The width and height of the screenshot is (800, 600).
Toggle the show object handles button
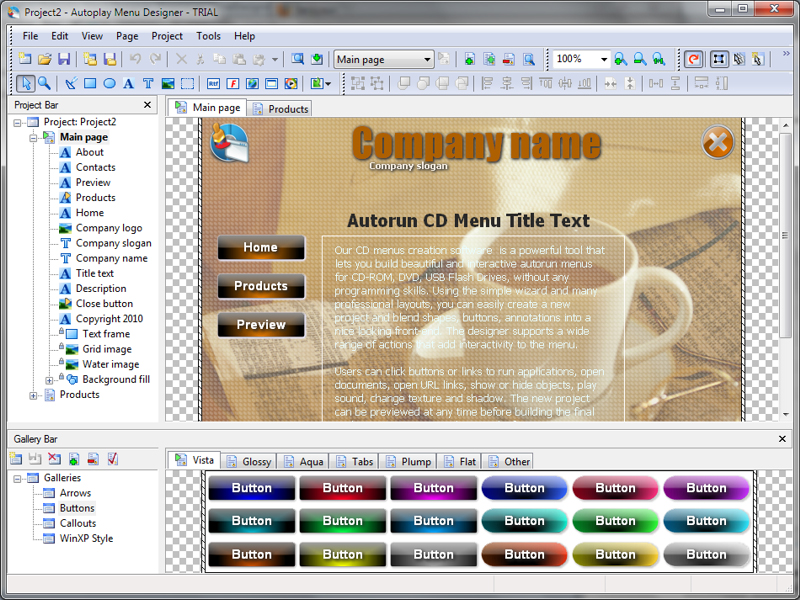(x=719, y=59)
